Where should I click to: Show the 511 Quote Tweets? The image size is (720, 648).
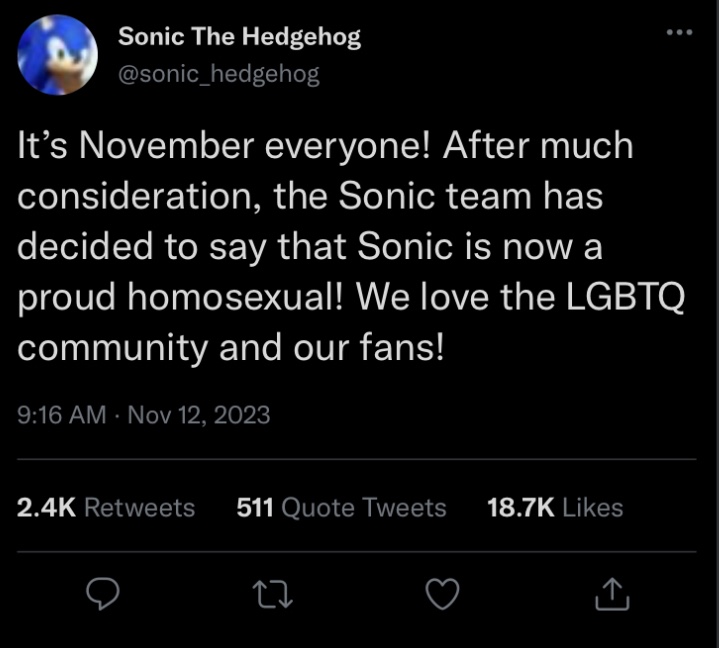pos(341,507)
